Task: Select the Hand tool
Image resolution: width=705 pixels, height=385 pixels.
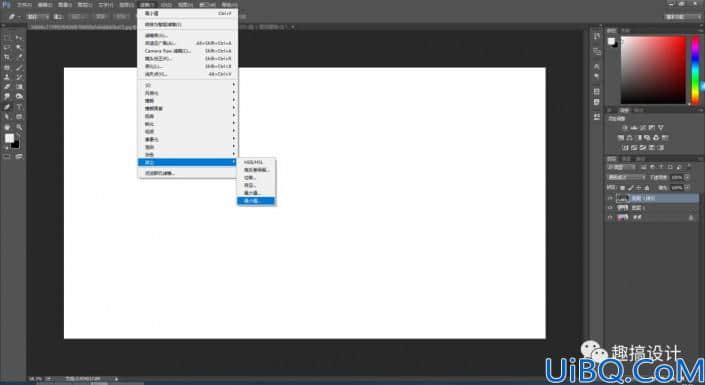Action: (7, 127)
